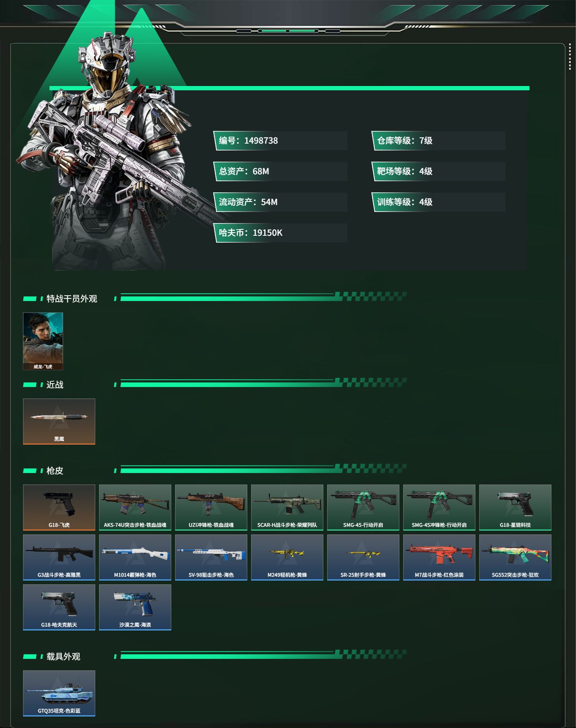The image size is (576, 728).
Task: Click the 威龙-飞虎 operator skin card
Action: pyautogui.click(x=43, y=341)
